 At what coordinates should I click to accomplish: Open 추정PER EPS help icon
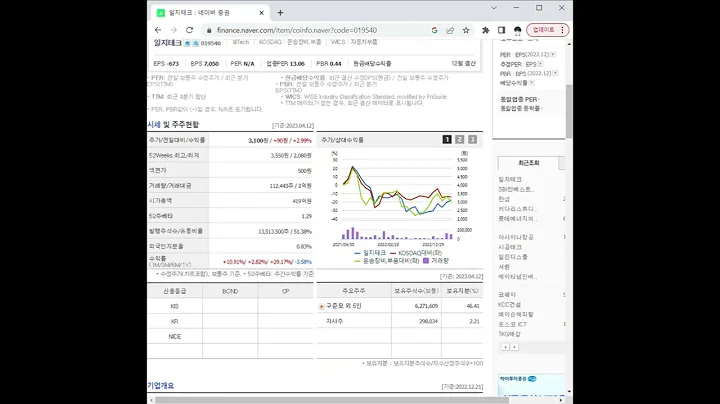(540, 64)
